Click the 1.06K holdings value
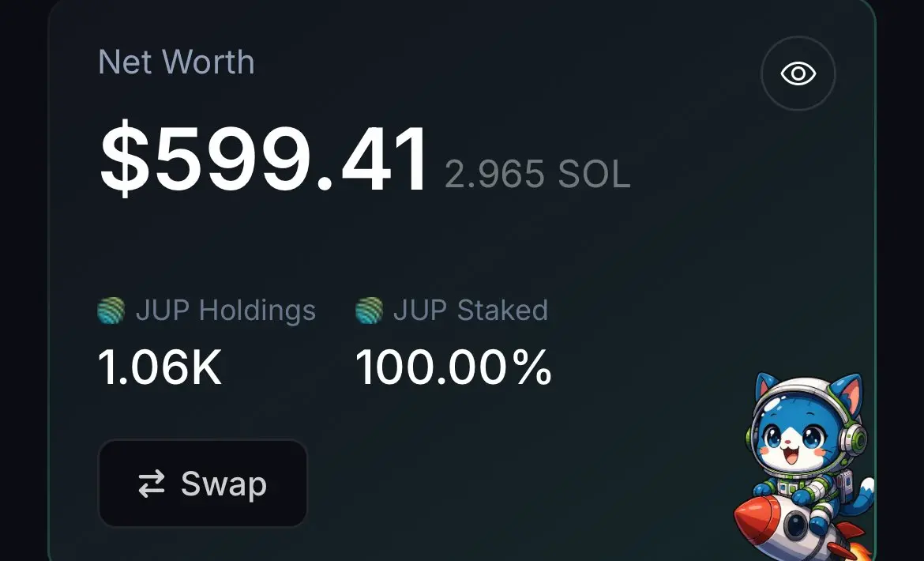 tap(160, 367)
